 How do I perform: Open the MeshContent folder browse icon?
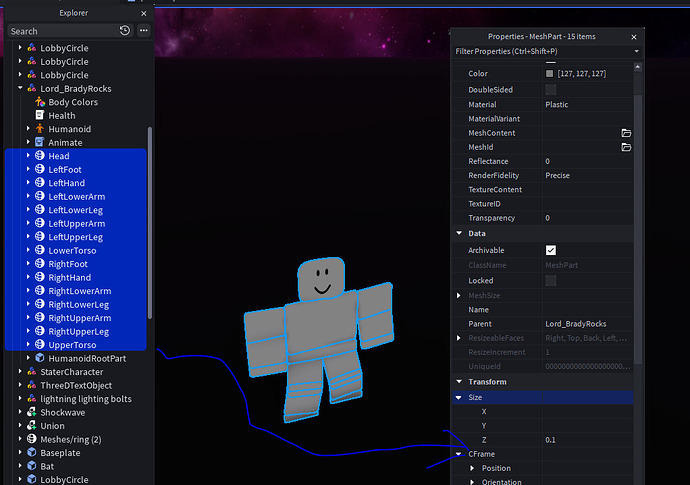point(626,133)
